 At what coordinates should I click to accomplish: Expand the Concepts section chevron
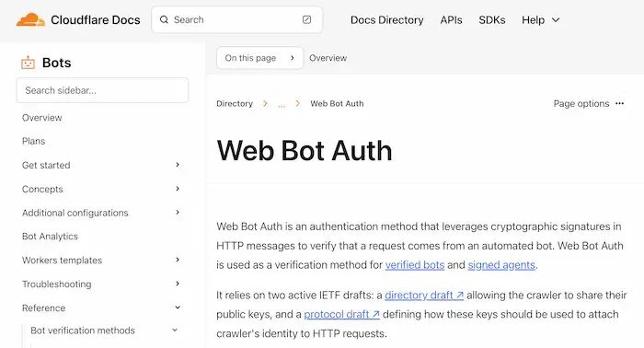pos(178,189)
